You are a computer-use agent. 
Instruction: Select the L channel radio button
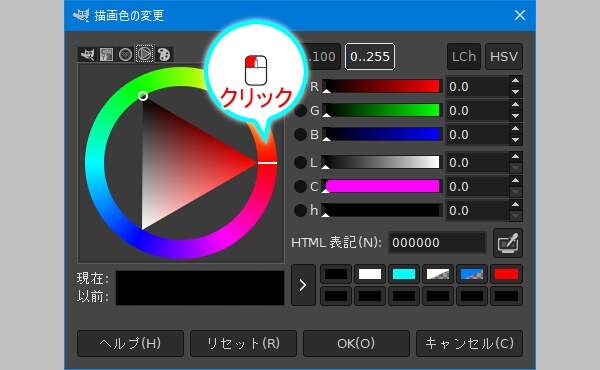click(300, 163)
